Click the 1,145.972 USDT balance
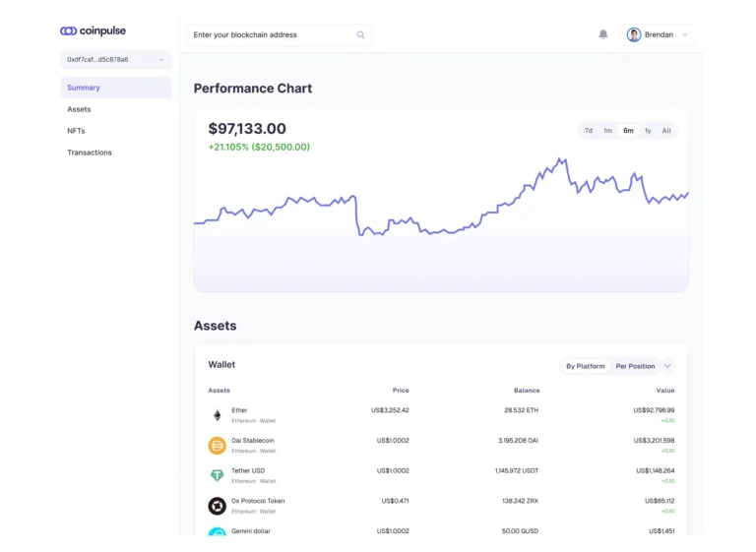This screenshot has width=756, height=552. (517, 471)
